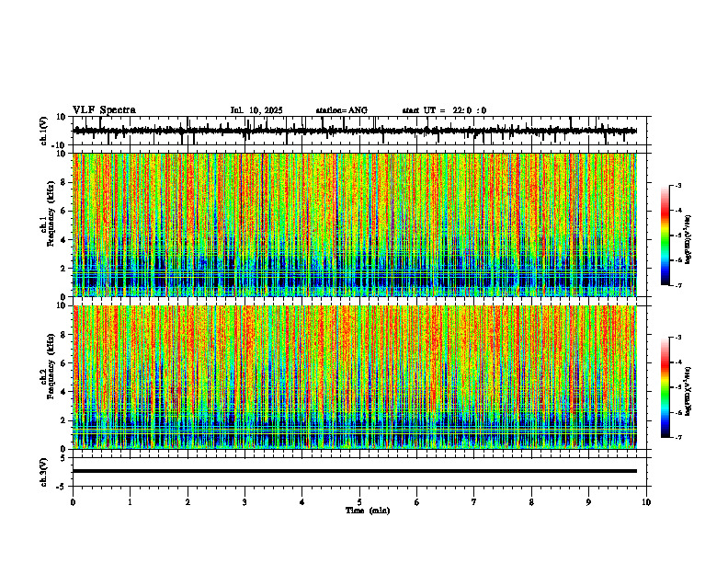Viewport: 728px width, 563px height.
Task: Click the "start UT = 22:0 :0" label
Action: (x=444, y=110)
